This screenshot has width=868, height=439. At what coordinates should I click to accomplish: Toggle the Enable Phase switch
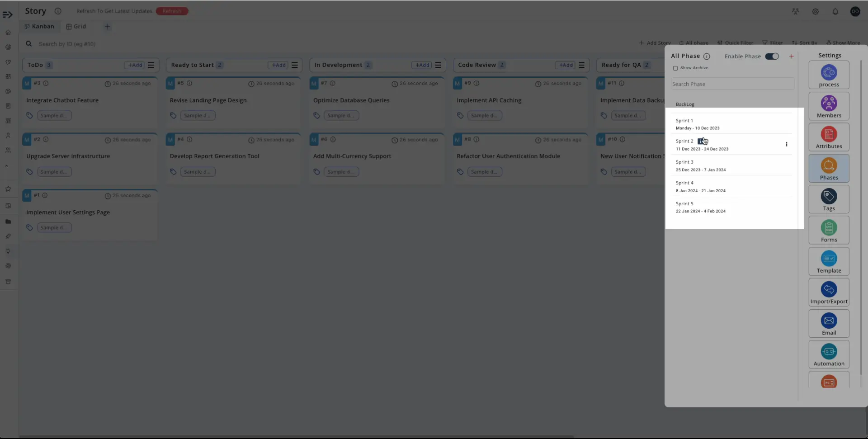pos(772,57)
